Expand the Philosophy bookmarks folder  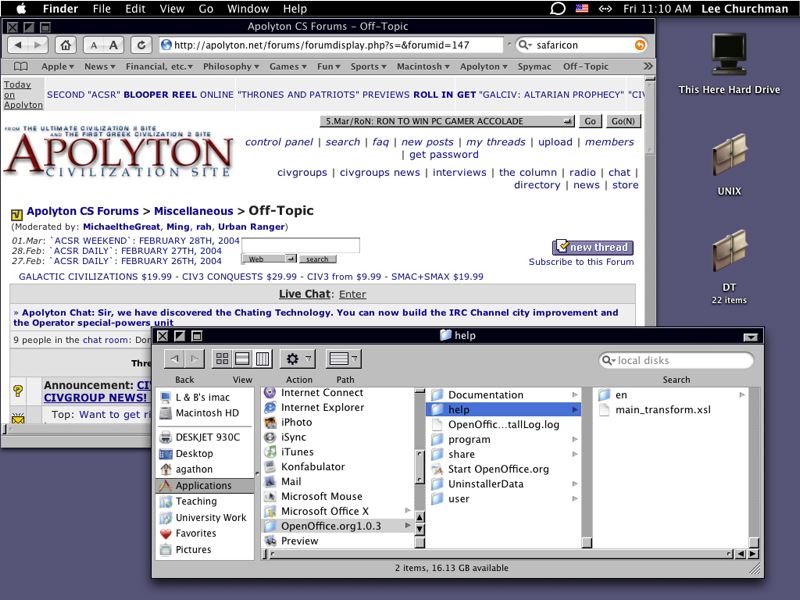[233, 67]
